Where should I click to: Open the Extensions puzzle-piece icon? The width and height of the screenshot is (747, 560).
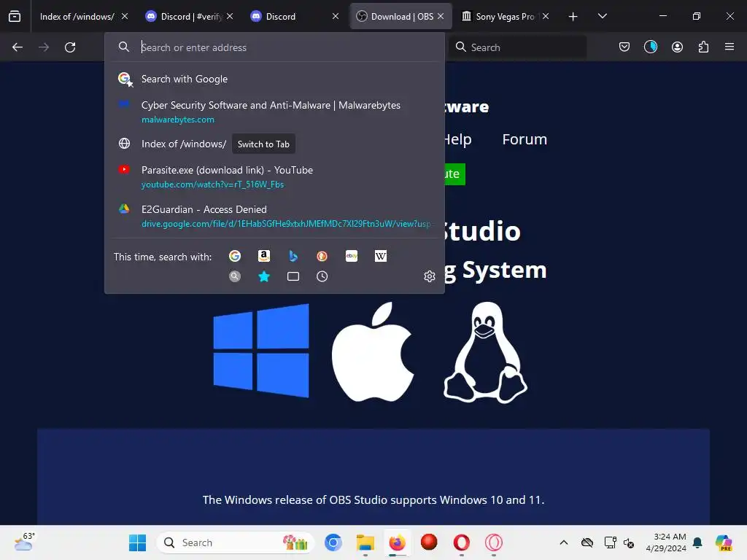coord(703,47)
